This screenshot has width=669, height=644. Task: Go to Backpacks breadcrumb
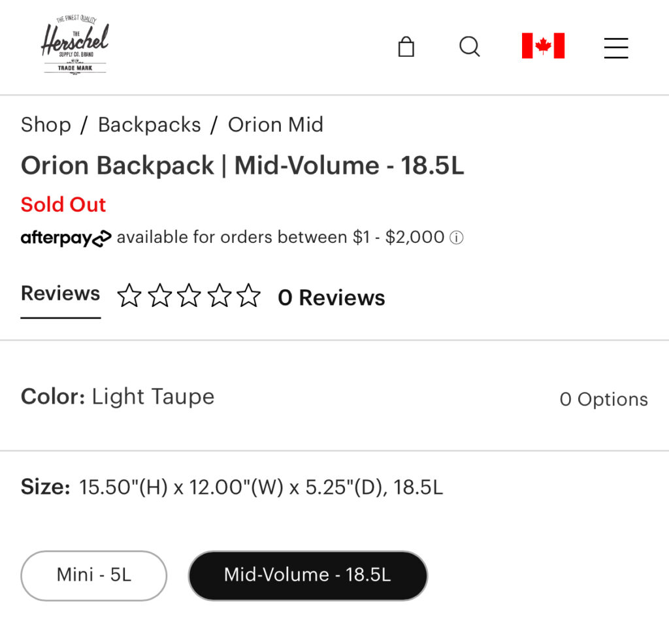pyautogui.click(x=150, y=125)
